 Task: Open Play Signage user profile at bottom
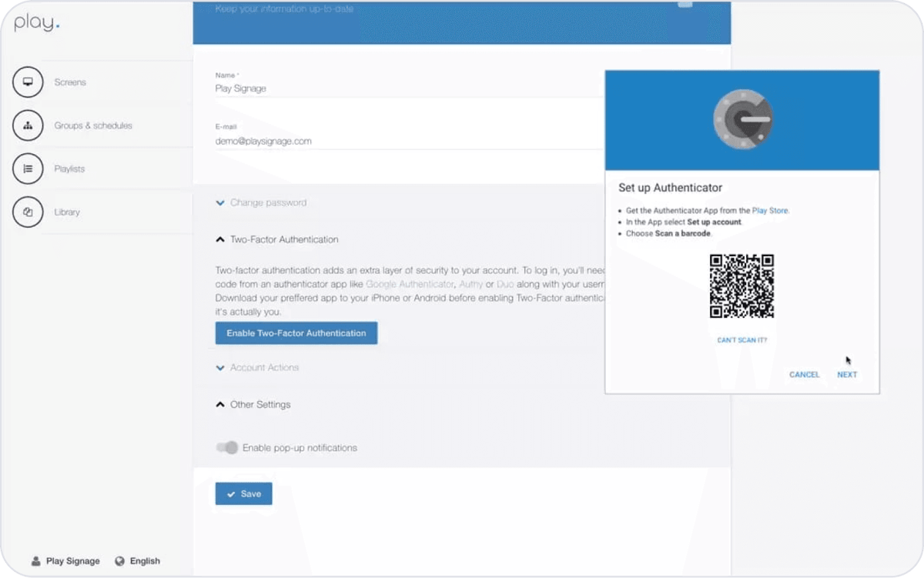[x=65, y=561]
